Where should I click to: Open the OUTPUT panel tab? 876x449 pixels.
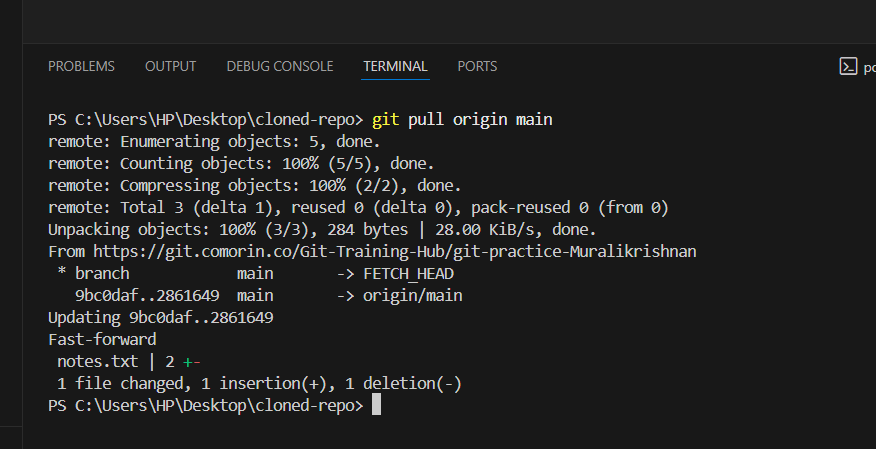(170, 67)
